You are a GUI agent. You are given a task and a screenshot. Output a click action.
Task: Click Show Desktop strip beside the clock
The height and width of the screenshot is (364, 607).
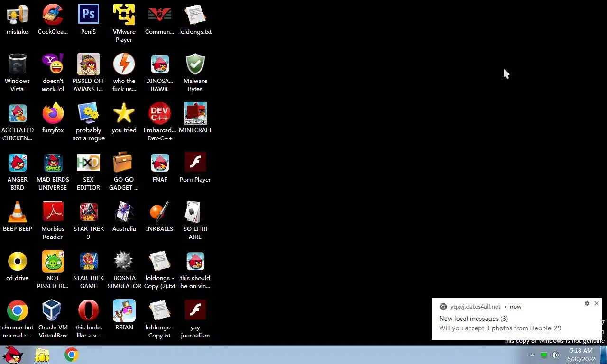coord(604,355)
